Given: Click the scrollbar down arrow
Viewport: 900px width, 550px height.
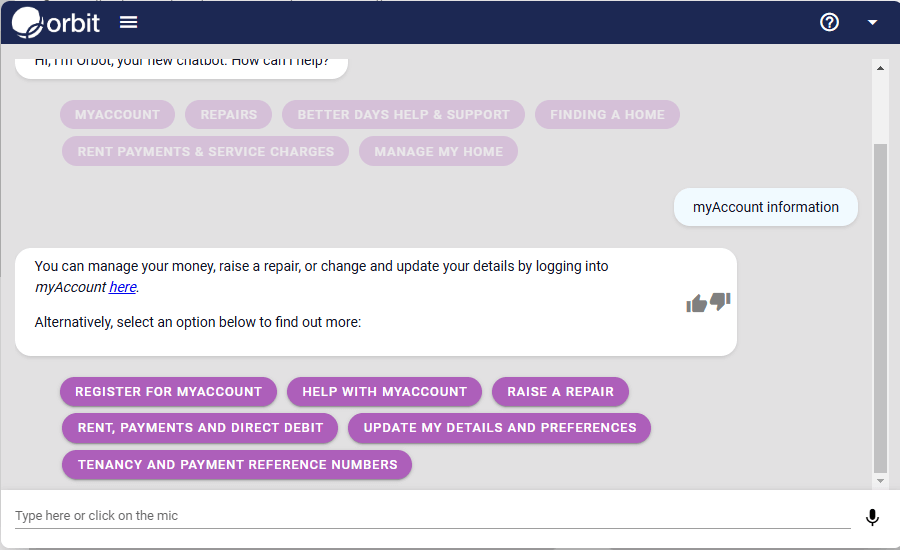Looking at the screenshot, I should (880, 481).
